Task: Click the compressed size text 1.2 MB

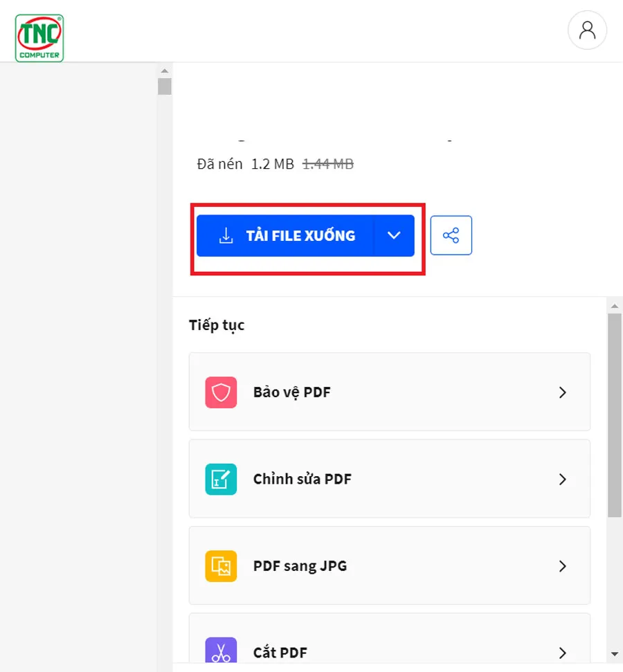Action: 273,164
